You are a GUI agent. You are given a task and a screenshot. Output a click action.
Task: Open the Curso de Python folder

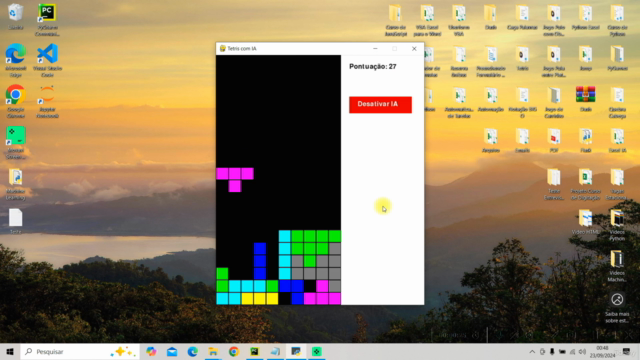tap(617, 20)
